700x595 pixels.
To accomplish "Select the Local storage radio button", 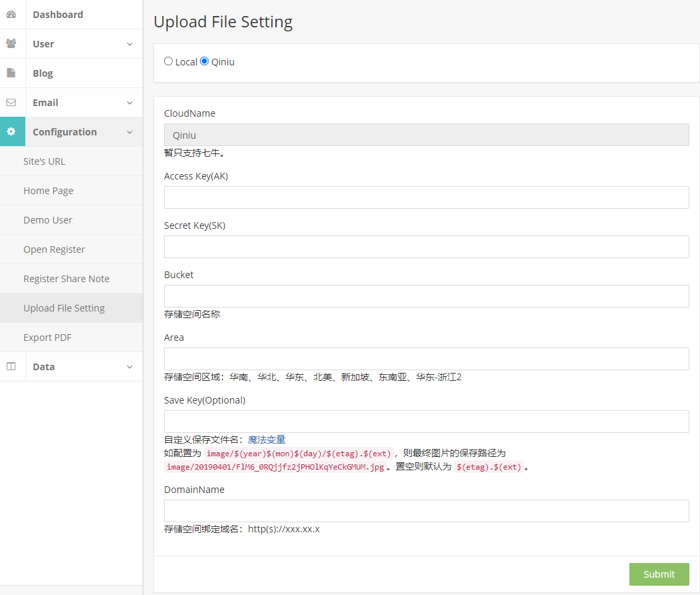I will [x=168, y=61].
